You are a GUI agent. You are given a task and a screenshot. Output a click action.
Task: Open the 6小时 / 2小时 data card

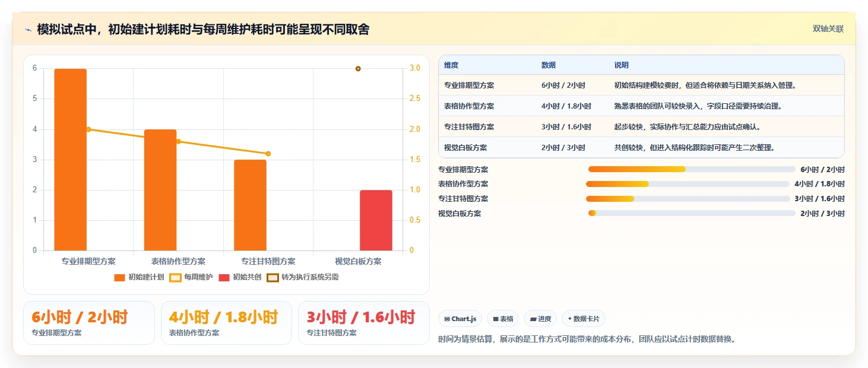(x=89, y=323)
